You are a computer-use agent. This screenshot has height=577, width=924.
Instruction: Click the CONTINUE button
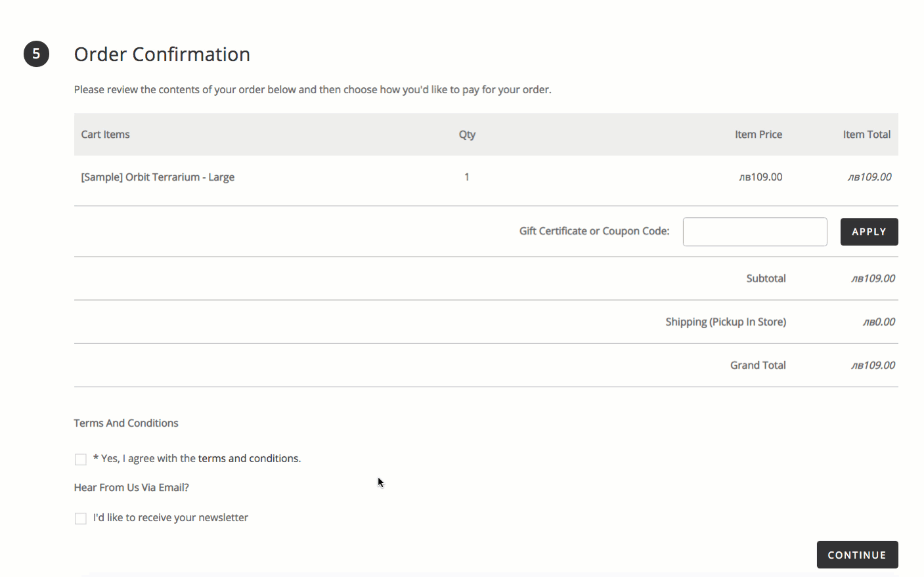857,555
